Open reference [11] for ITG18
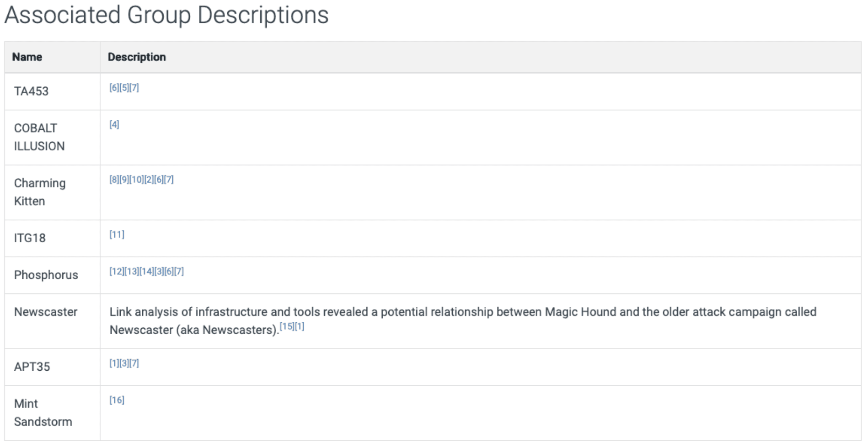This screenshot has height=448, width=868. [117, 235]
